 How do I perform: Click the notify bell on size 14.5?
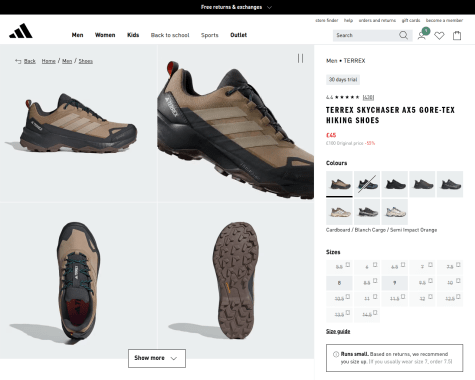coord(375,313)
